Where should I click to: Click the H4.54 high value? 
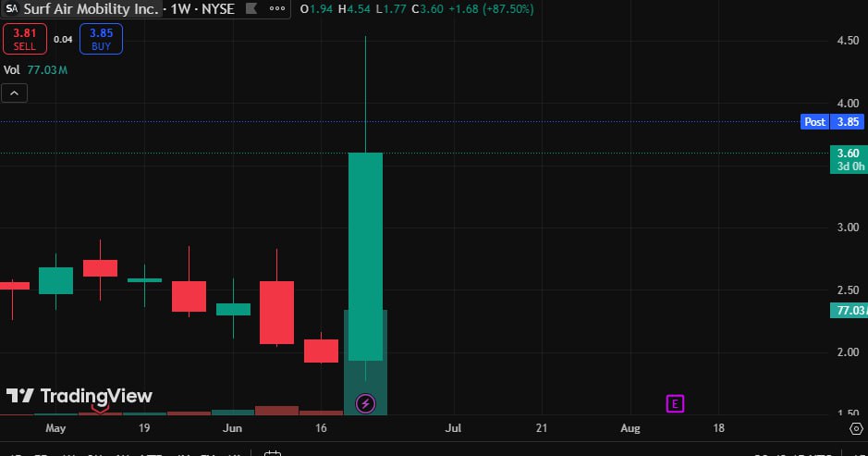[354, 9]
